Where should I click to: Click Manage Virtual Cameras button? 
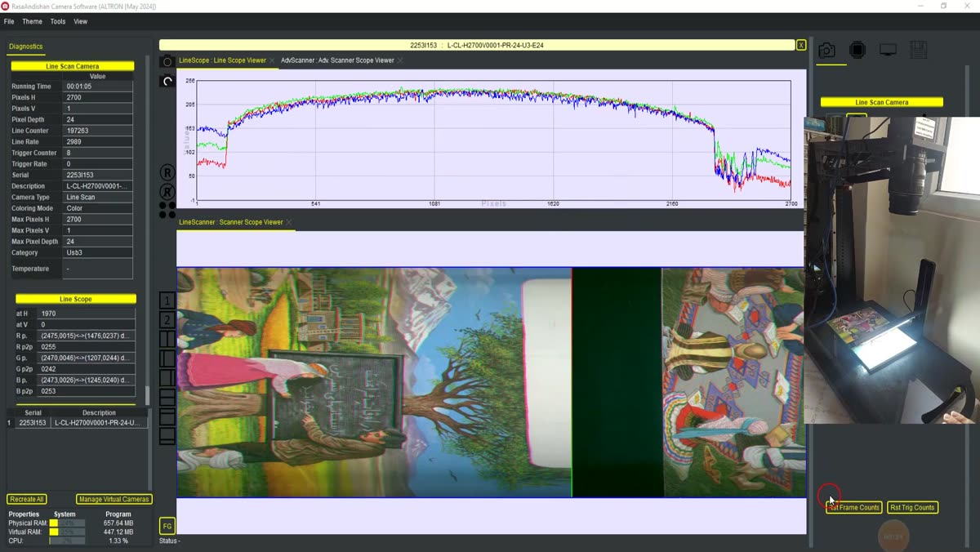114,499
